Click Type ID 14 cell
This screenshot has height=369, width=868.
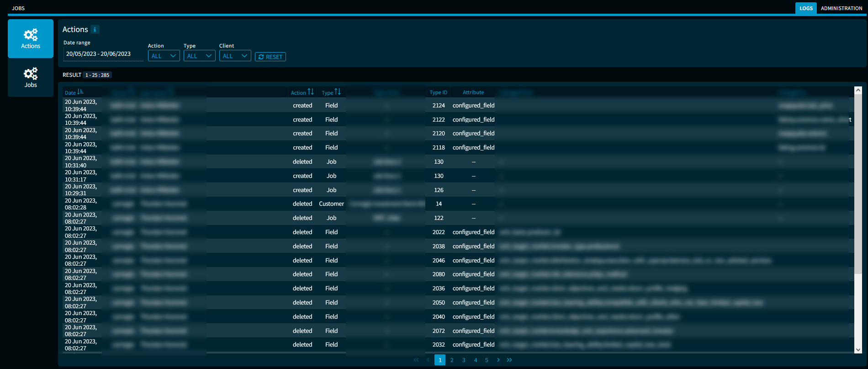coord(439,204)
